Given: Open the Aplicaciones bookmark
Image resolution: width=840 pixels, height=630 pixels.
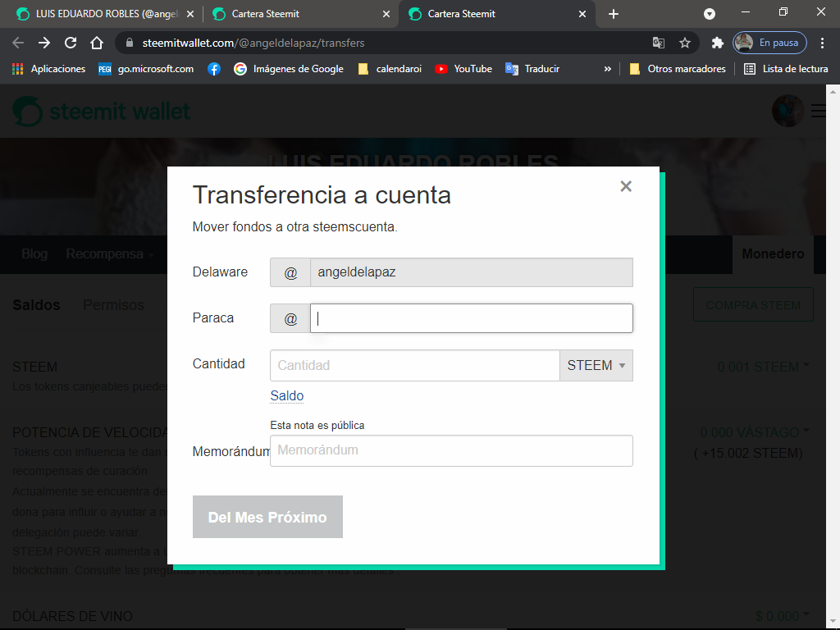Looking at the screenshot, I should pyautogui.click(x=48, y=69).
